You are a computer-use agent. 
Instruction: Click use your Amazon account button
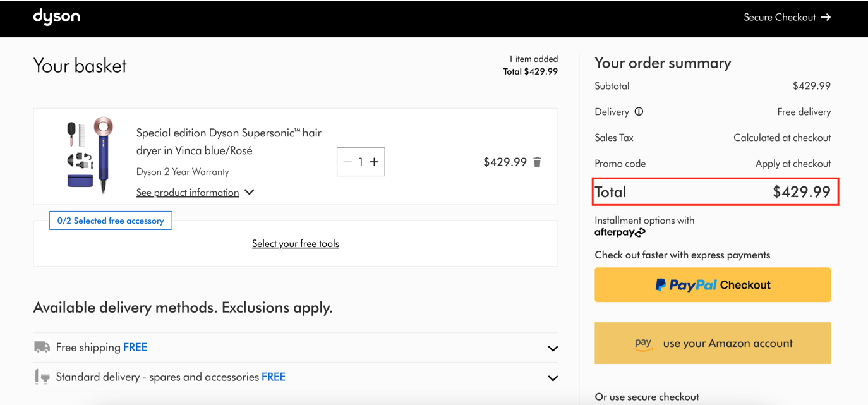[x=713, y=343]
